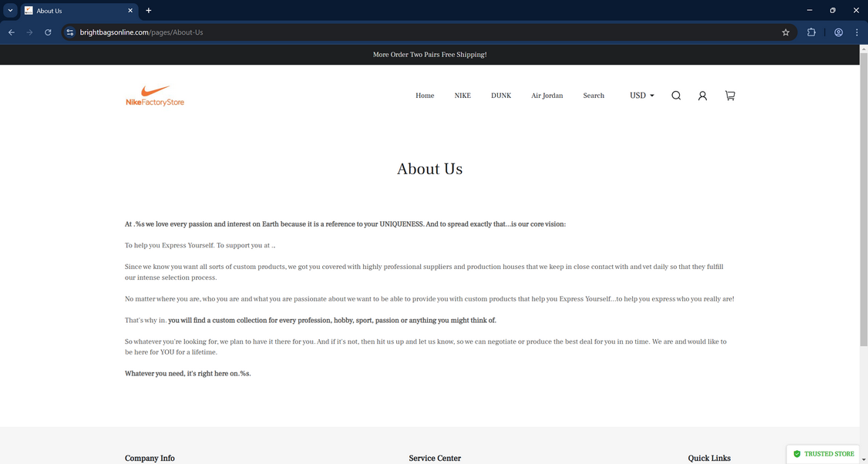The image size is (868, 464).
Task: Open the shopping cart icon
Action: (730, 96)
